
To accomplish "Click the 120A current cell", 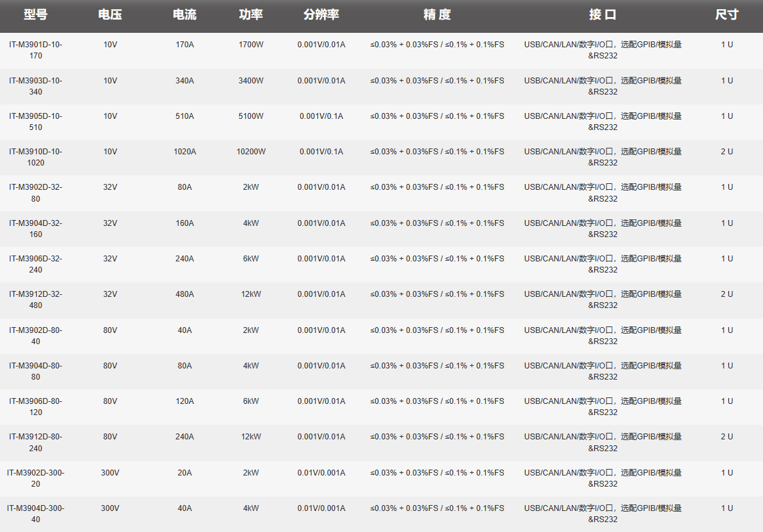I will point(185,401).
